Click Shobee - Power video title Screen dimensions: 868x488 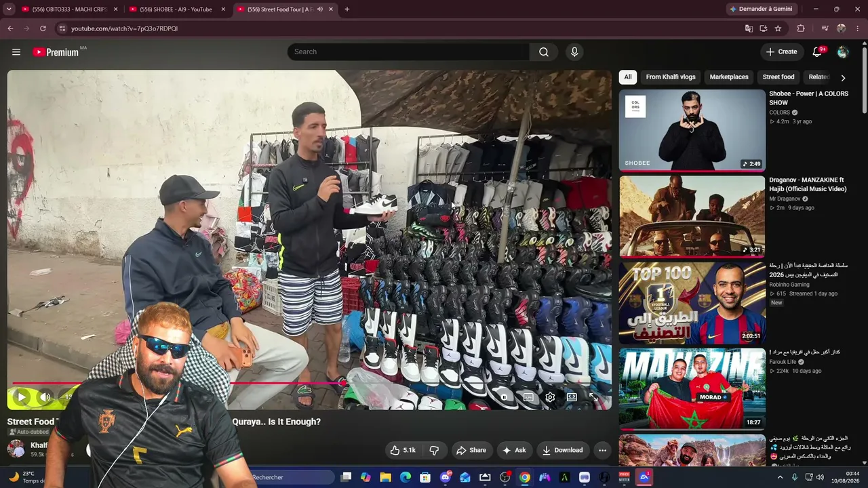tap(808, 98)
